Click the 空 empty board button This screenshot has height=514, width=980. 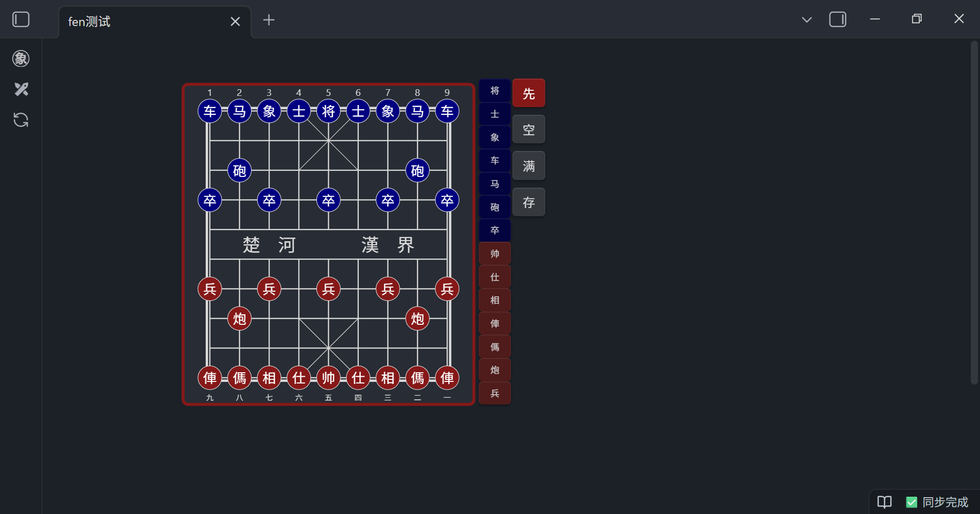(529, 130)
